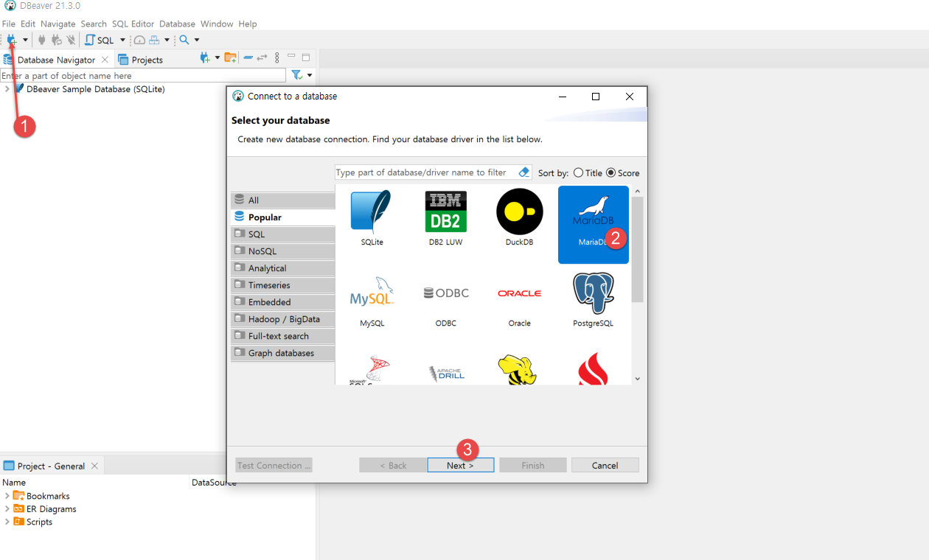Open dropdown arrow beside SQL button
Viewport: 929px width, 560px height.
122,40
